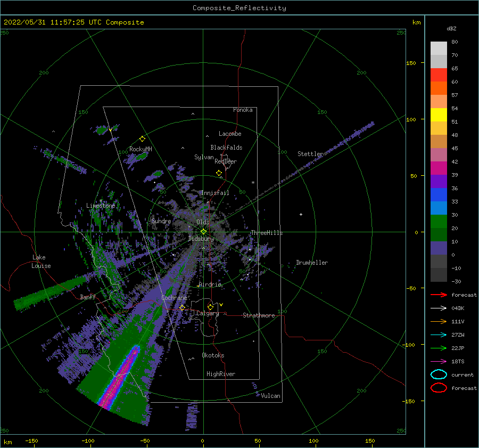Click the Didsbury town label
The height and width of the screenshot is (448, 479).
tap(201, 239)
